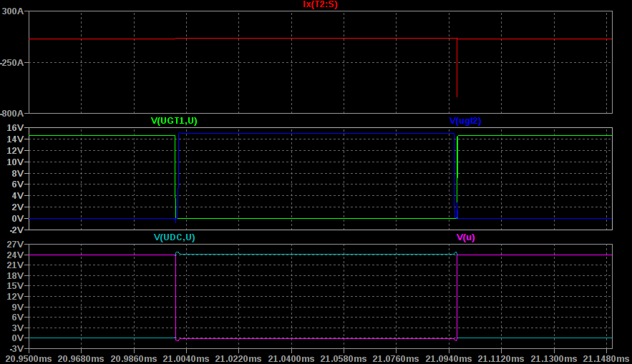Click the 6V label in the middle pane
Screen dimensions: 632x364
click(x=17, y=185)
